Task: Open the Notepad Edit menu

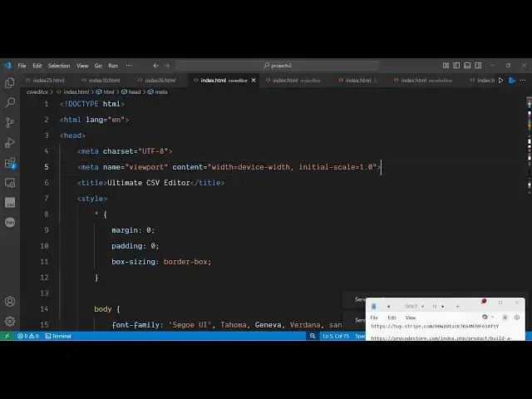Action: pyautogui.click(x=392, y=318)
